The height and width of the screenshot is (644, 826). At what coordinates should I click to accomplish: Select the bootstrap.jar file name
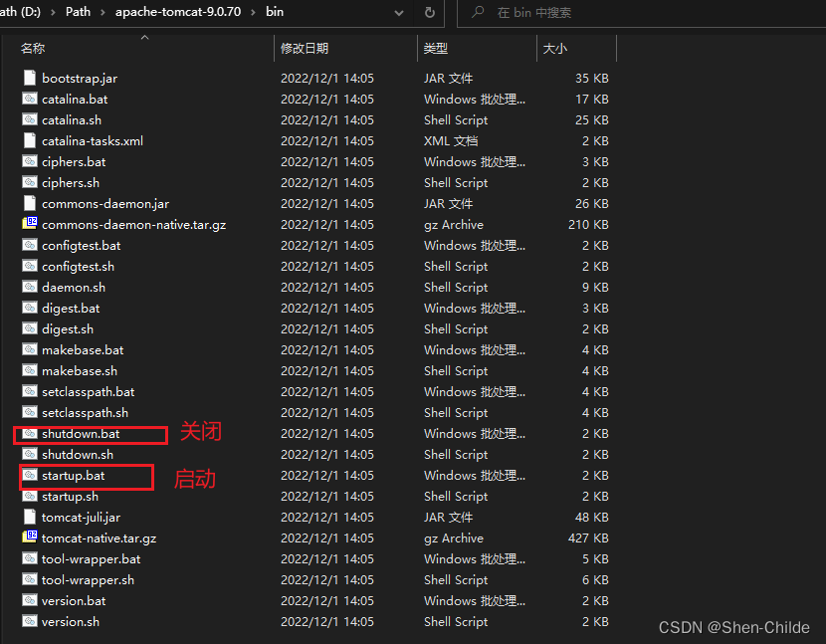80,78
